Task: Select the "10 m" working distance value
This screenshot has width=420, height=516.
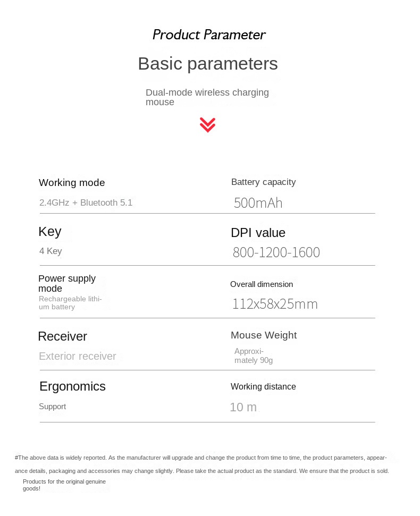Action: point(243,408)
